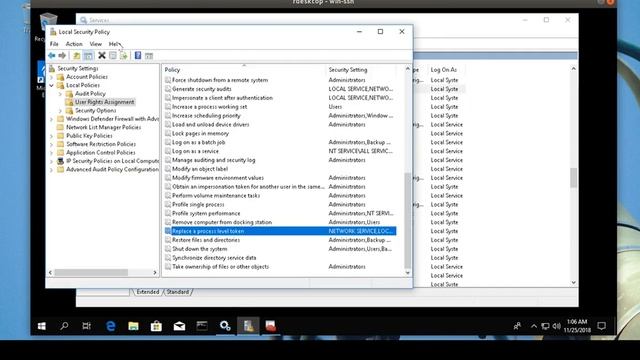Select Security Settings root node

78,68
